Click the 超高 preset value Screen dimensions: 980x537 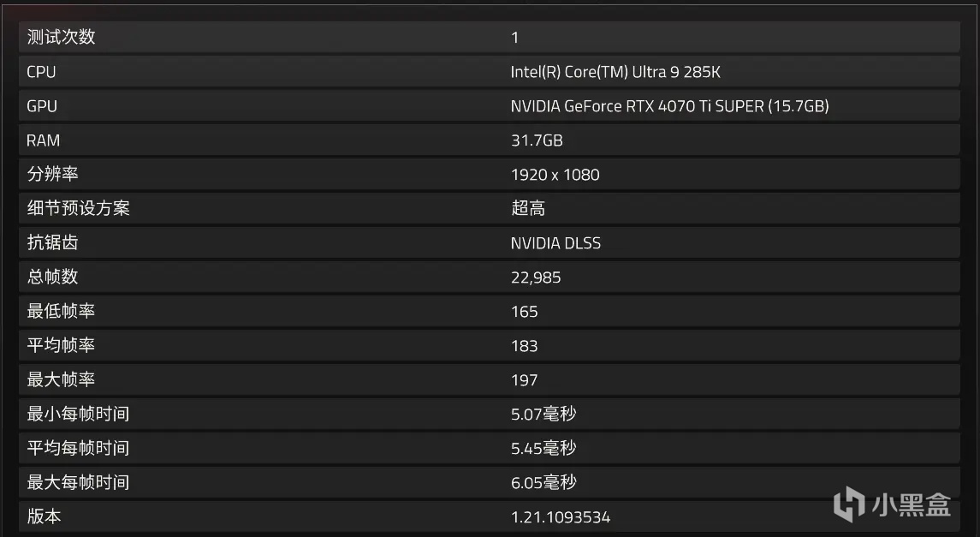(x=527, y=208)
